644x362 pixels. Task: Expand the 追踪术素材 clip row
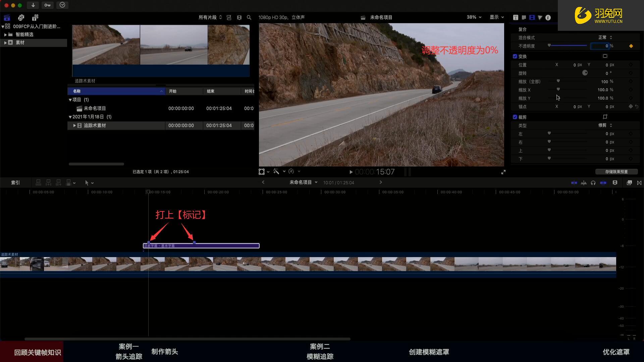[74, 125]
